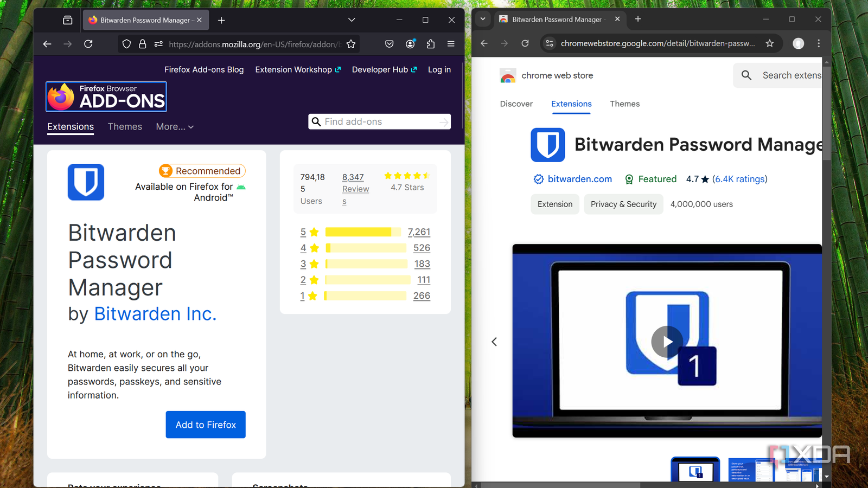Open Firefox extensions puzzle icon
This screenshot has width=868, height=488.
[x=431, y=44]
